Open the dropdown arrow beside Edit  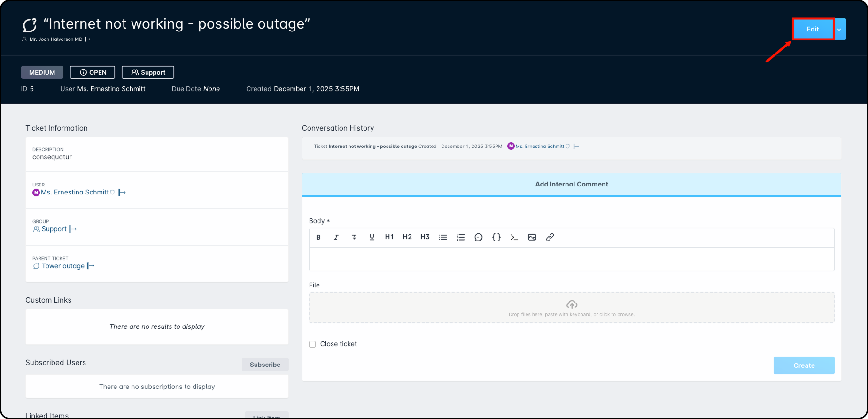839,29
